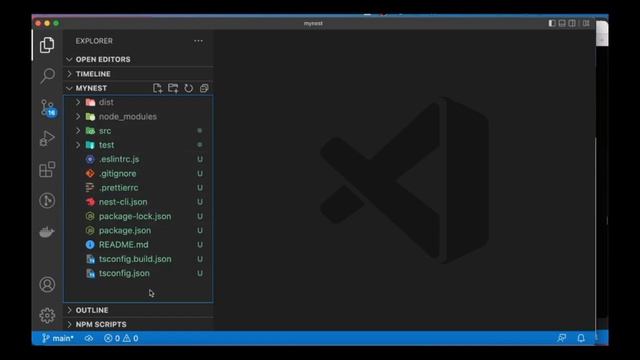640x360 pixels.
Task: Click the Explorer more actions ellipsis
Action: [198, 41]
